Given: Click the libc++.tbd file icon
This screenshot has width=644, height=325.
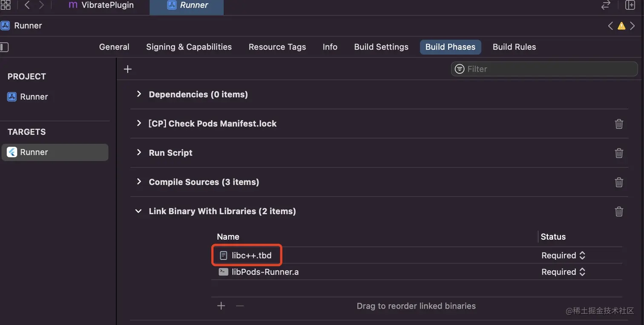Looking at the screenshot, I should [x=223, y=255].
